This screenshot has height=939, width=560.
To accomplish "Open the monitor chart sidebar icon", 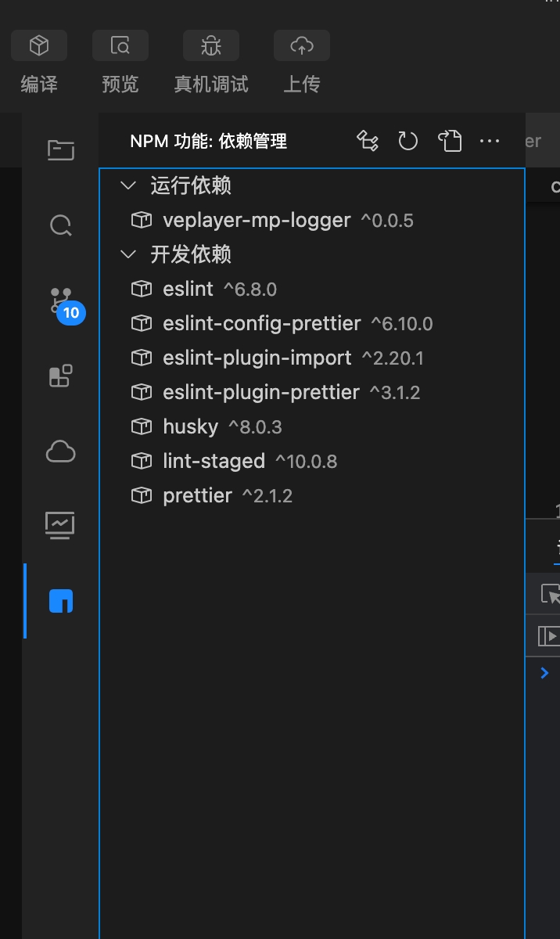I will [60, 524].
